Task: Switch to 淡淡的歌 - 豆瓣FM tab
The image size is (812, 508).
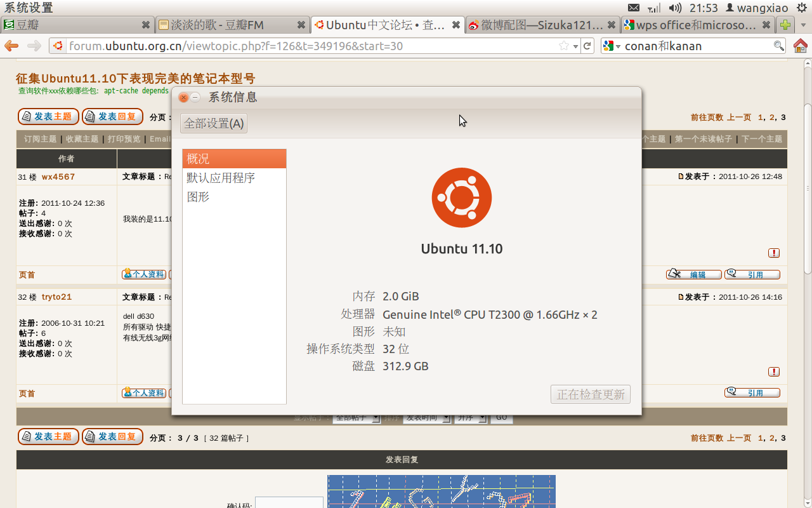Action: tap(232, 25)
